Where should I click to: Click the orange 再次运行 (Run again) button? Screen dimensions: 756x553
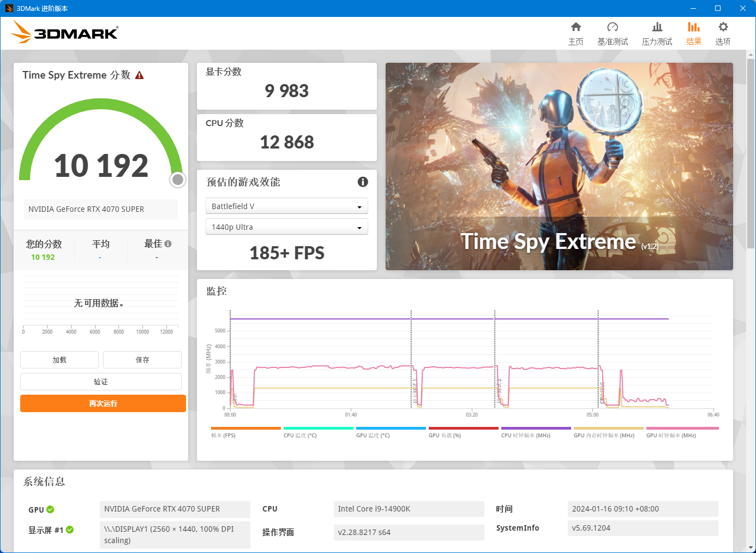pos(103,403)
